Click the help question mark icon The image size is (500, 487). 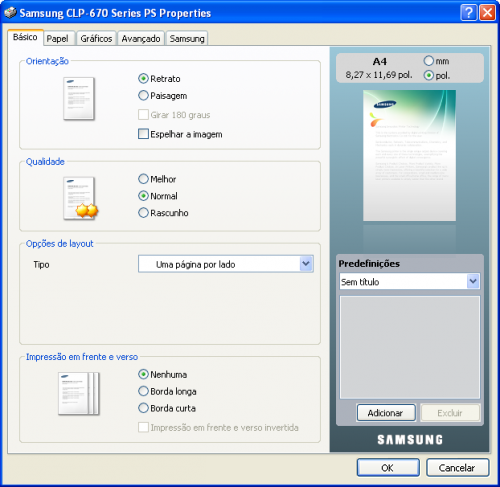pyautogui.click(x=468, y=13)
